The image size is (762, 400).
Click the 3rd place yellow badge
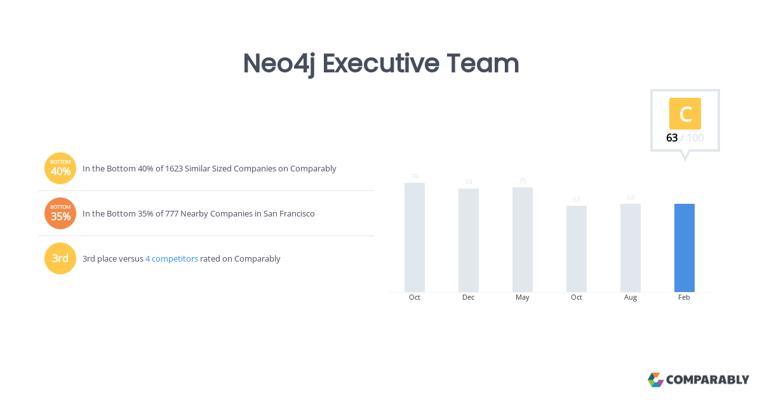click(x=60, y=258)
